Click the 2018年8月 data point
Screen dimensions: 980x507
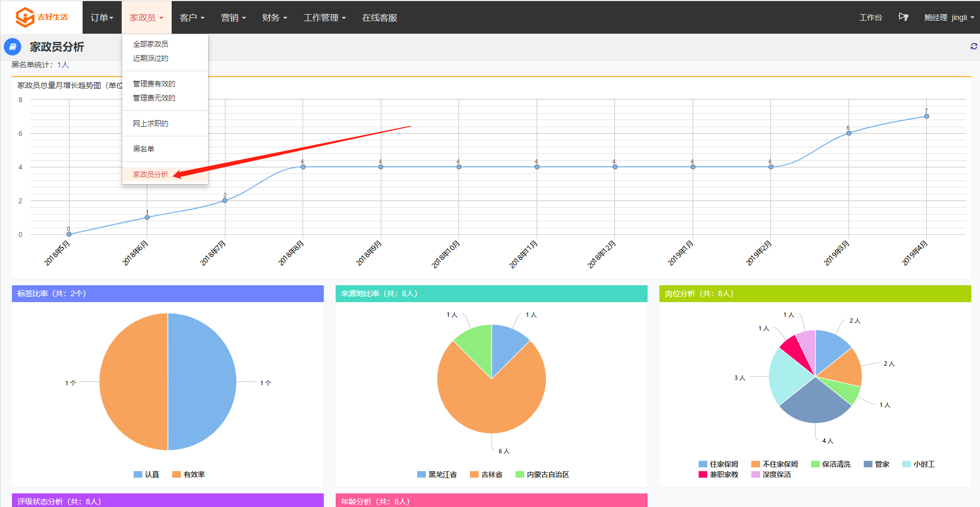coord(303,167)
